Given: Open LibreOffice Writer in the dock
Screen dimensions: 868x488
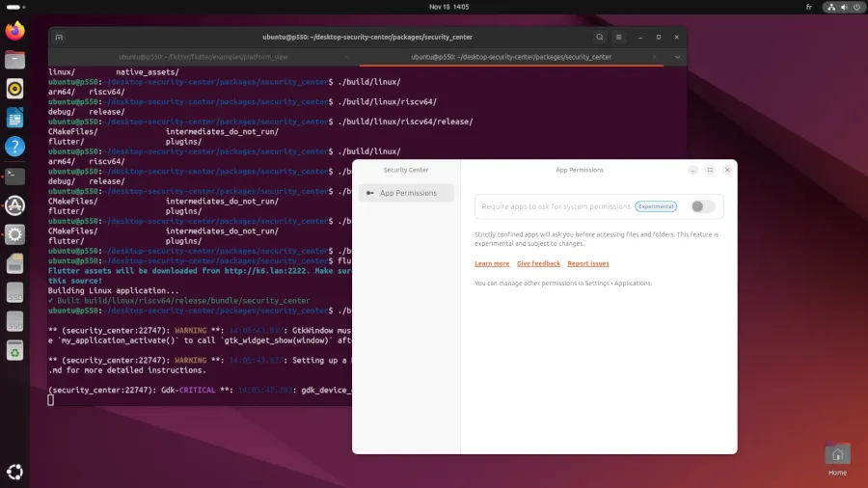Looking at the screenshot, I should coord(14,118).
